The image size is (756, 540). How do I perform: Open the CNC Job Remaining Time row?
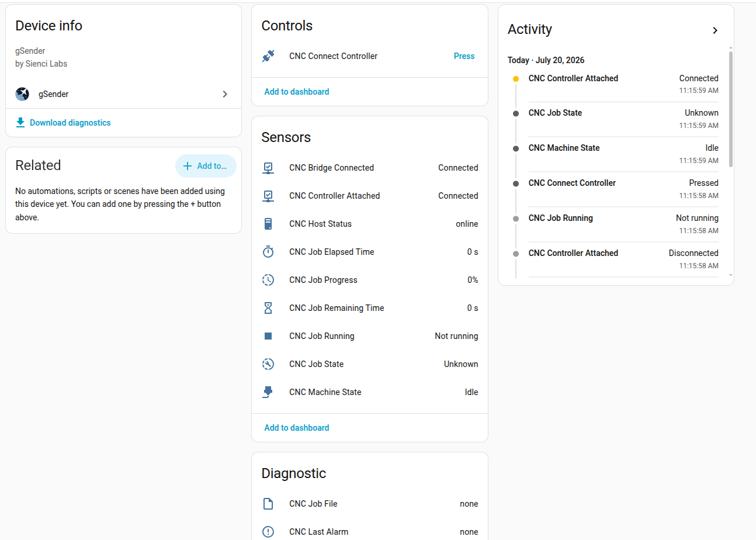click(370, 308)
